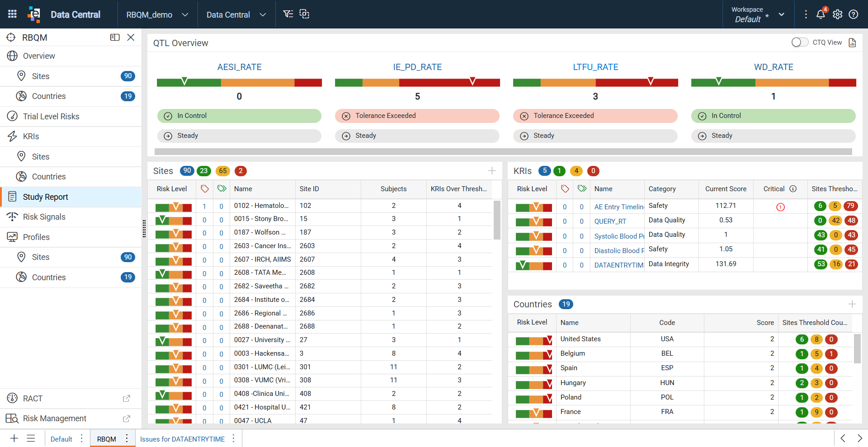
Task: Open the filter hierarchy icon in top bar
Action: tap(288, 14)
